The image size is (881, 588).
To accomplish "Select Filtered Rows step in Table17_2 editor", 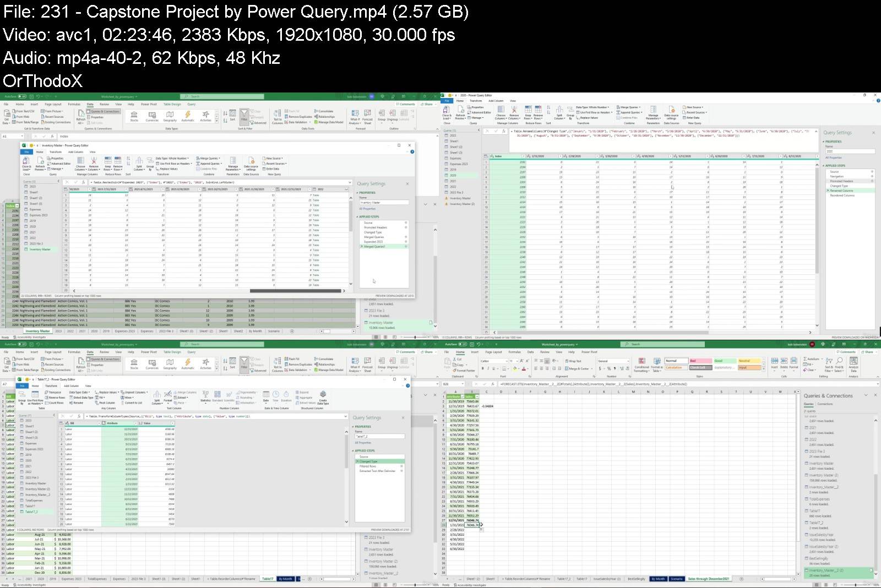I will (x=379, y=466).
